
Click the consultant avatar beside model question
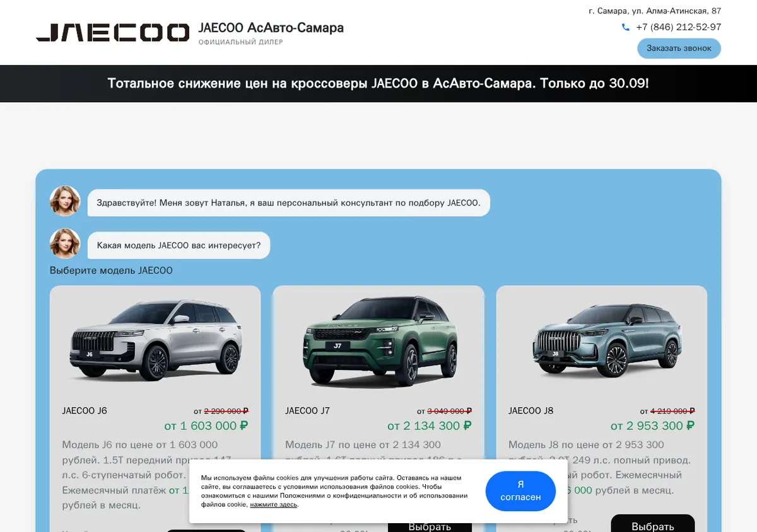point(65,243)
